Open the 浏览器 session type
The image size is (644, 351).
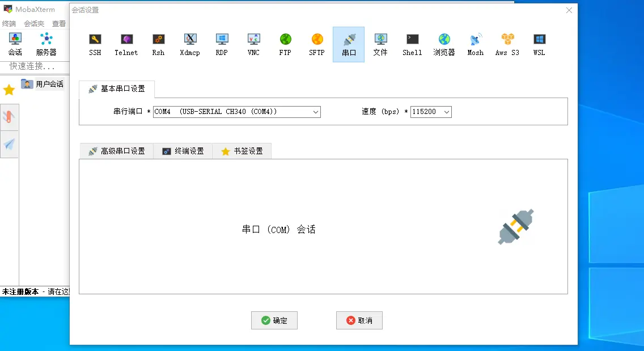(443, 44)
